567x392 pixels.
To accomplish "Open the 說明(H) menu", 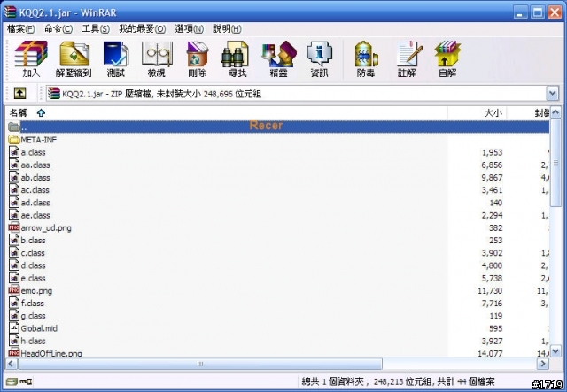I will [227, 29].
